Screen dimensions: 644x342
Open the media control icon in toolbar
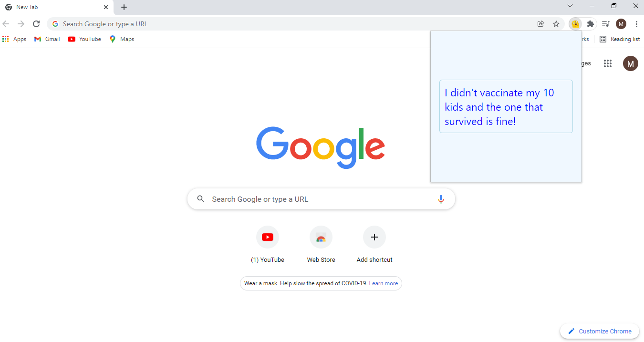606,24
